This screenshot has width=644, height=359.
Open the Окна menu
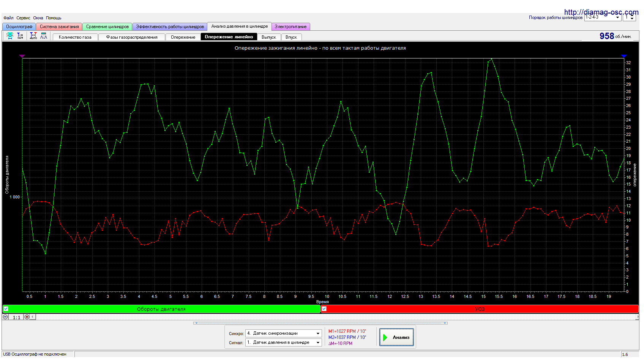pyautogui.click(x=38, y=18)
